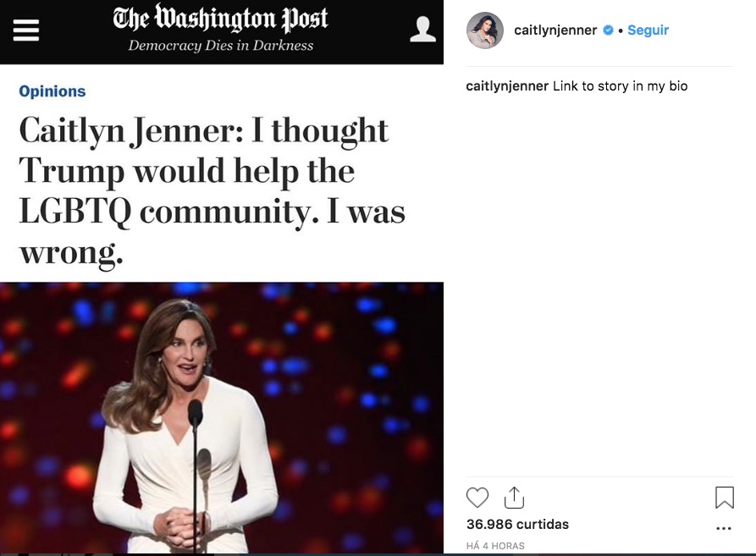Click the embedded article preview area
The height and width of the screenshot is (556, 756).
pos(222,254)
